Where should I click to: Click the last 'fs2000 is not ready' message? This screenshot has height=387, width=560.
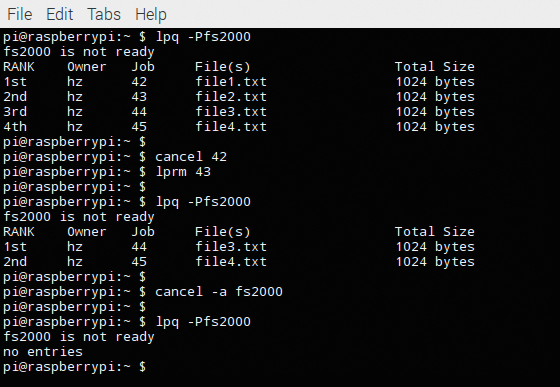coord(79,337)
